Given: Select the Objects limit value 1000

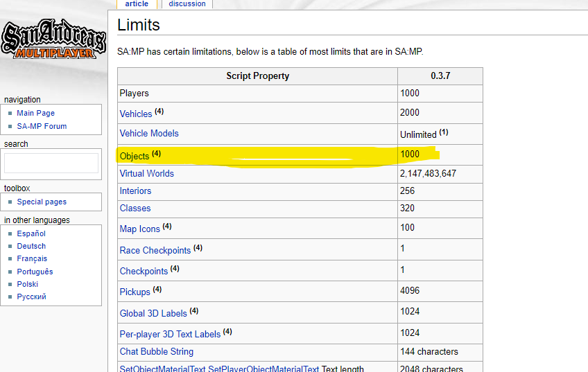Looking at the screenshot, I should 410,154.
